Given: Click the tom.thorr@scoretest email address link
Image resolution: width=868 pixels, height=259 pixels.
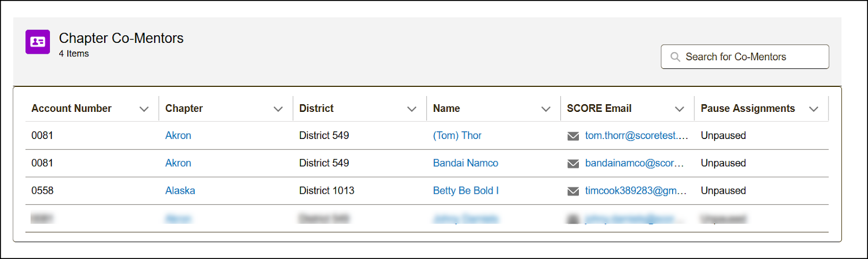Looking at the screenshot, I should tap(636, 136).
